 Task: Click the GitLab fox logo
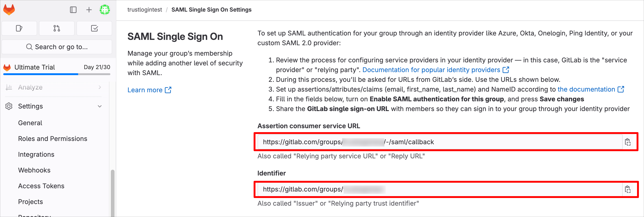(x=9, y=10)
